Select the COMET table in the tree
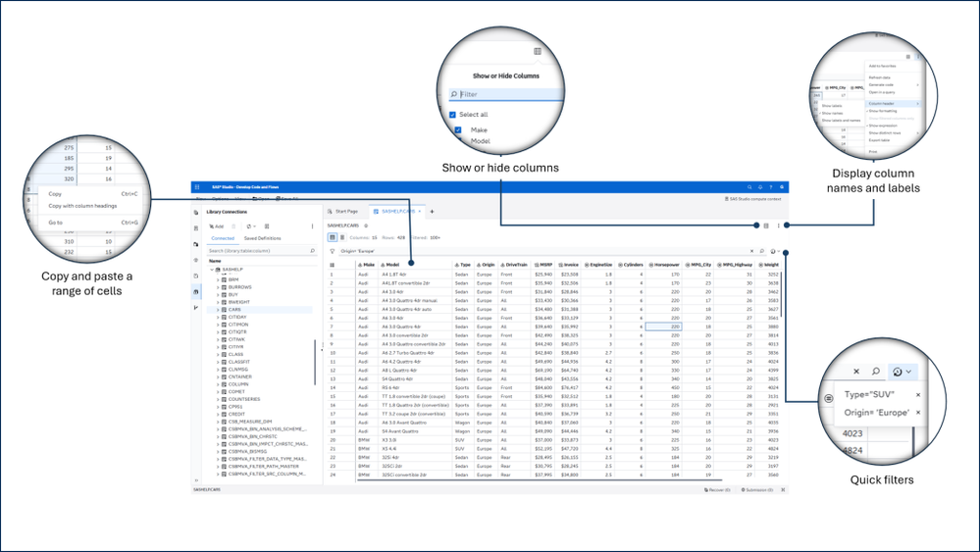The image size is (980, 552). pyautogui.click(x=236, y=391)
